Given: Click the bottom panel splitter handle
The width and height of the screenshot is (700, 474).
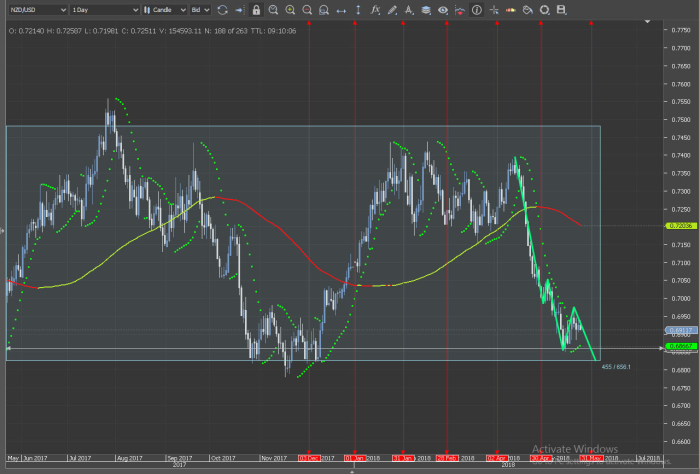Looking at the screenshot, I should pos(352,471).
